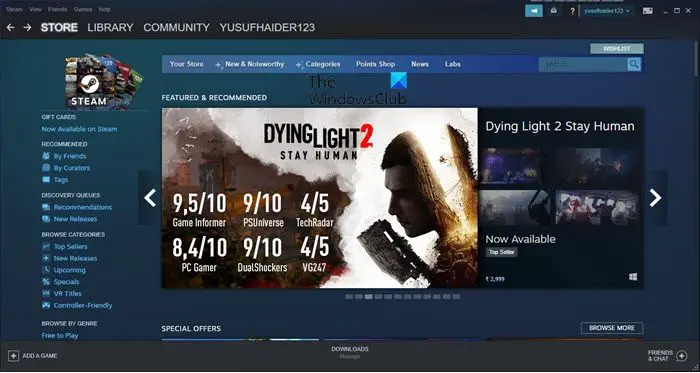Go forward with the right arrow icon

(x=28, y=28)
